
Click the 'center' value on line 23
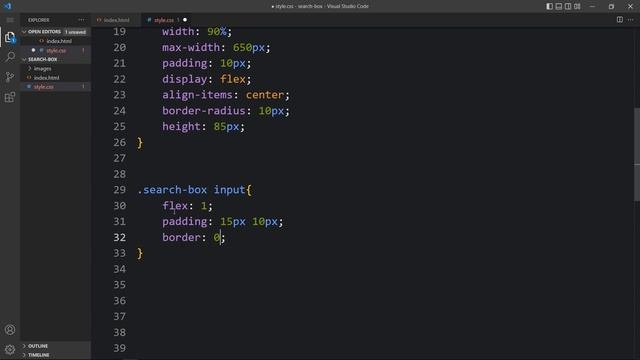point(264,95)
